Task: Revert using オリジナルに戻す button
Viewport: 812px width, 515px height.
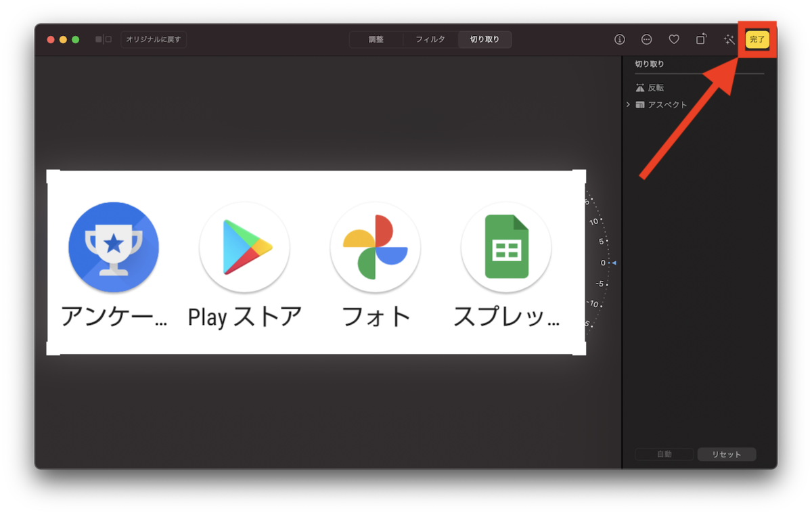Action: pos(154,40)
